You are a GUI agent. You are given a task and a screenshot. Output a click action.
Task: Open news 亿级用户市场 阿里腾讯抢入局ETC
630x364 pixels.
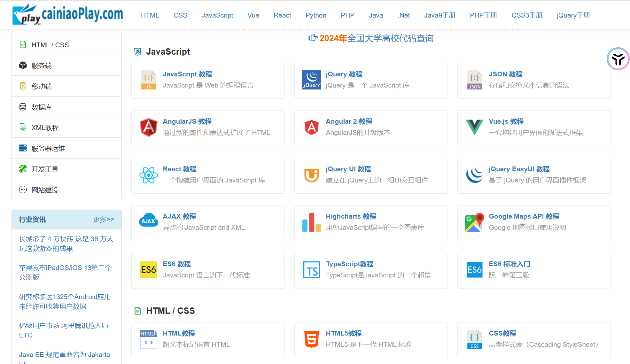(64, 330)
